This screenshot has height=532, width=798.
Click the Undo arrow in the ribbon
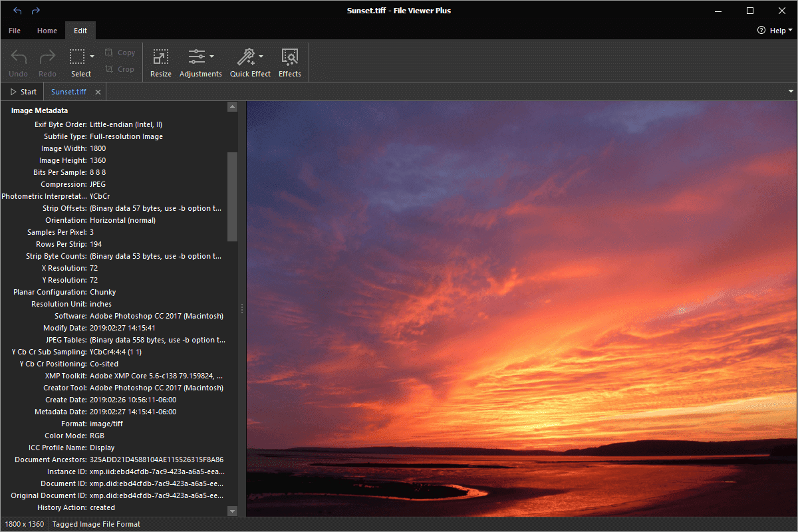click(x=19, y=57)
